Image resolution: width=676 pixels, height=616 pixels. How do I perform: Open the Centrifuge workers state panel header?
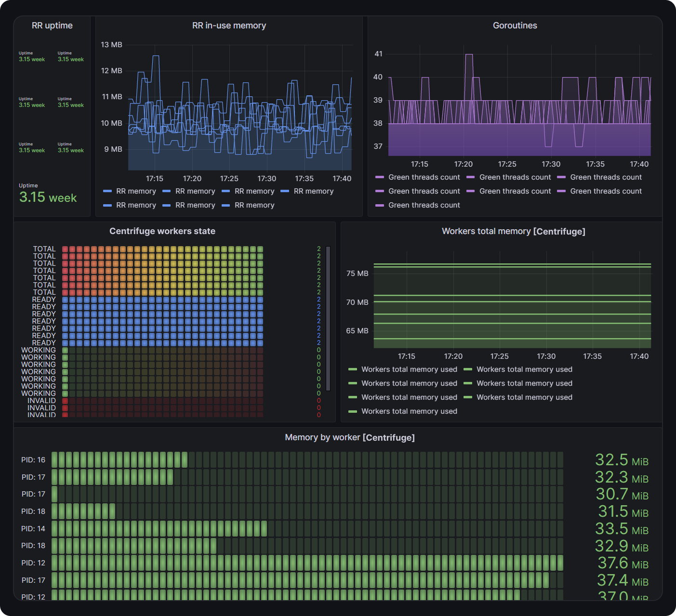click(162, 231)
